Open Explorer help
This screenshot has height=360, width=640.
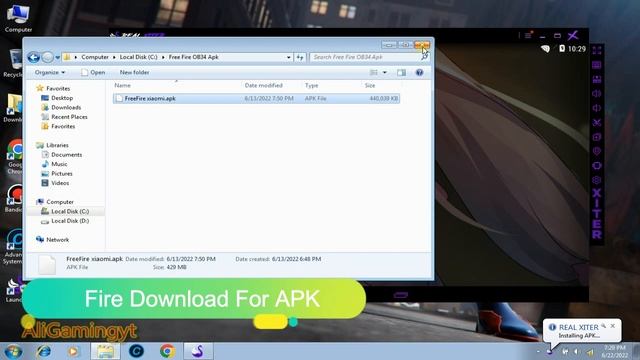point(419,73)
